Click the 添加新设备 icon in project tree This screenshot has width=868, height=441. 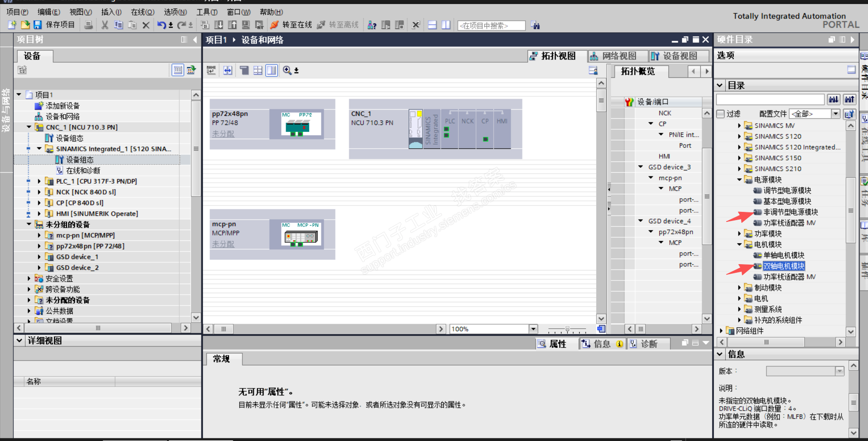[39, 105]
